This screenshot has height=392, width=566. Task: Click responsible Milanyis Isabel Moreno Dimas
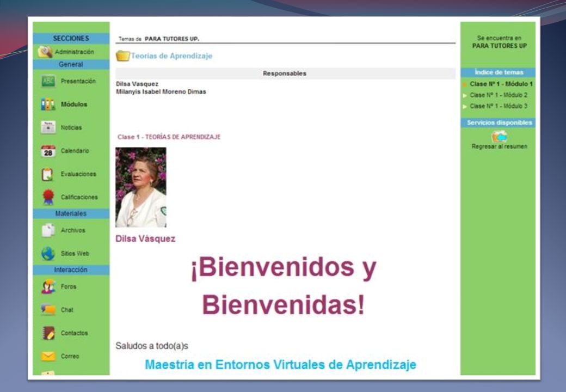[161, 91]
